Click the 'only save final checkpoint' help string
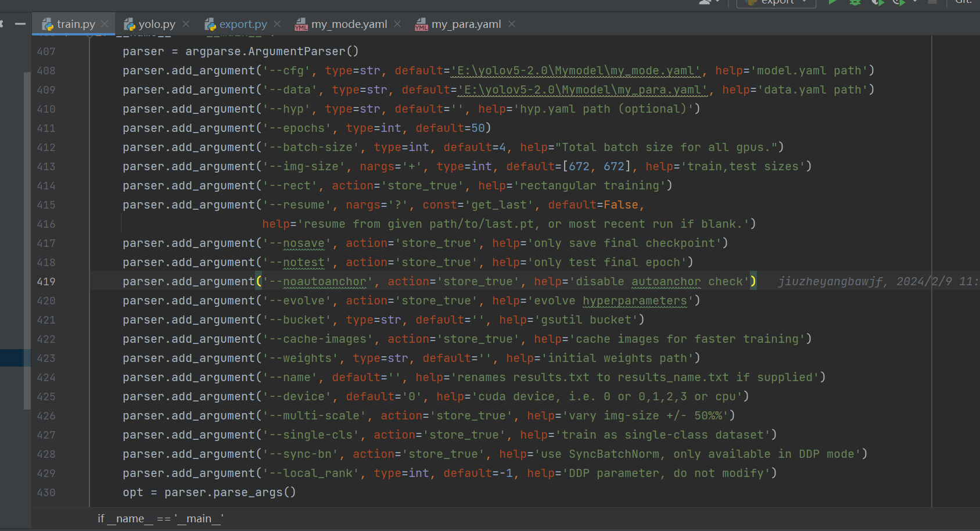This screenshot has height=531, width=980. pos(623,243)
